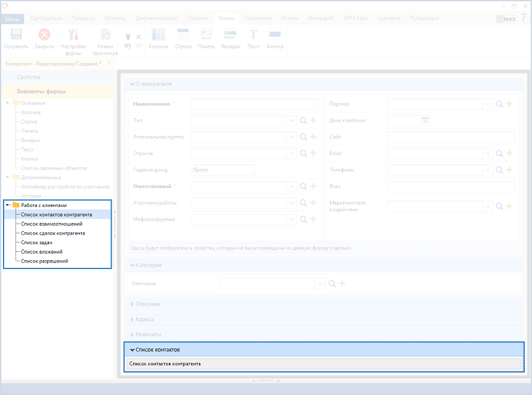This screenshot has height=395, width=532.
Task: Switch to the Отчеты ribbon tab
Action: pos(290,18)
